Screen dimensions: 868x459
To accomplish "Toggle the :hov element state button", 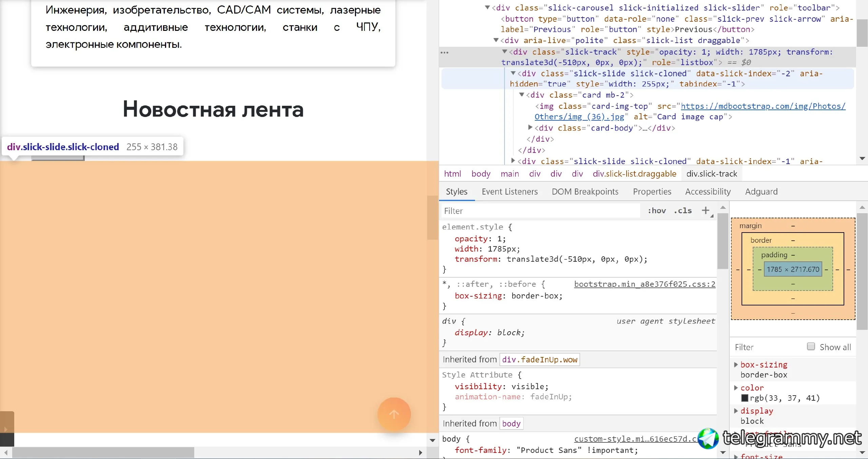I will click(657, 211).
